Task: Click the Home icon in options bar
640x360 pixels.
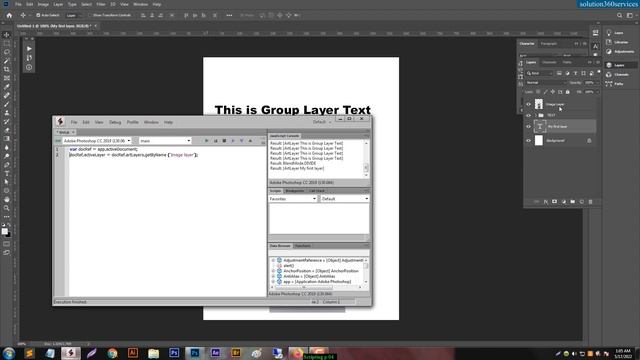Action: tap(9, 16)
